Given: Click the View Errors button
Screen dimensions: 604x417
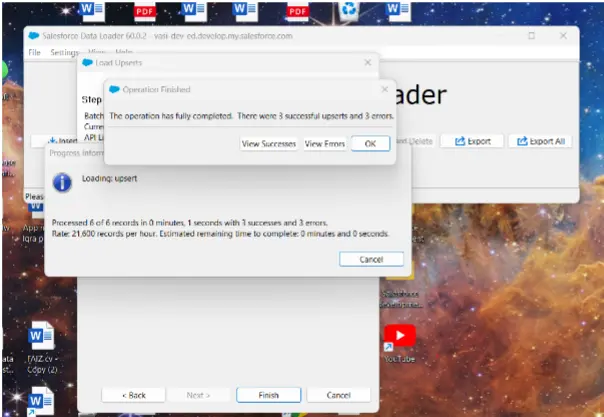Looking at the screenshot, I should coord(324,144).
